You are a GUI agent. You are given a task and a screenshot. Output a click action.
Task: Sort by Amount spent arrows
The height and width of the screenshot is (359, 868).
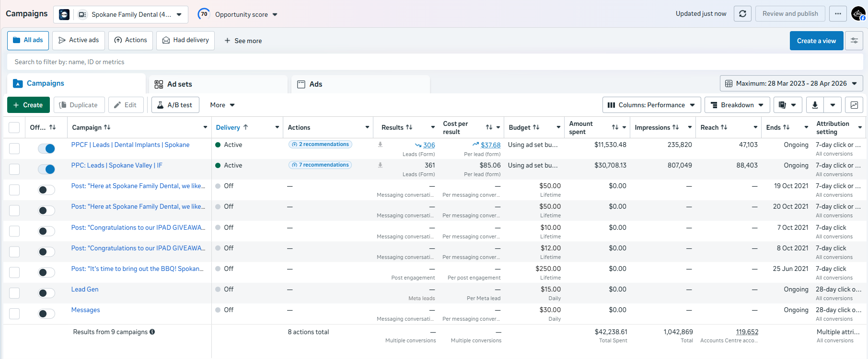[x=615, y=127]
